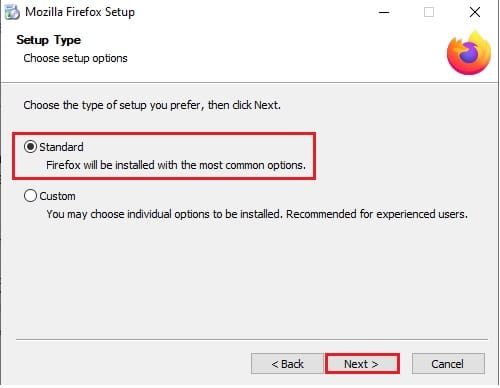Click 'Firefox will be installed' description text

176,165
